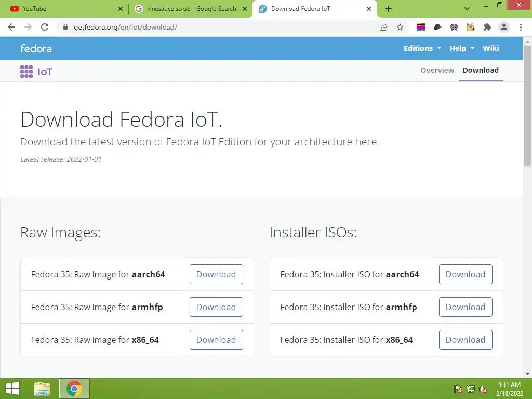Switch to vinesauce scrub Google Search tab

(x=191, y=9)
